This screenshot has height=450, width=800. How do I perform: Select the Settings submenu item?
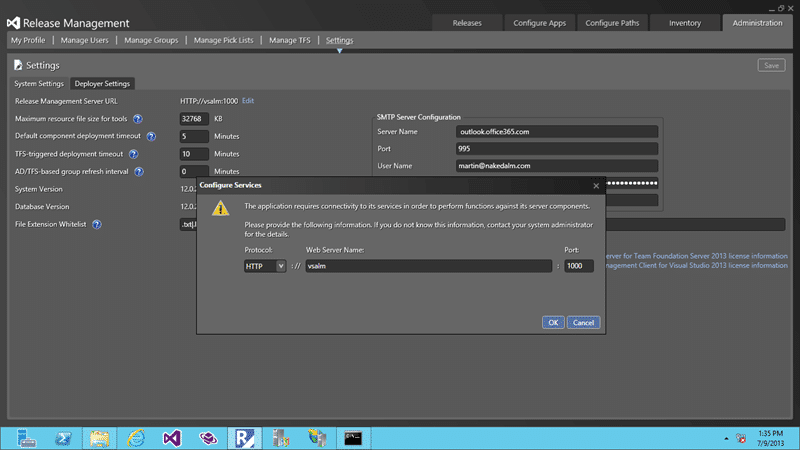339,40
